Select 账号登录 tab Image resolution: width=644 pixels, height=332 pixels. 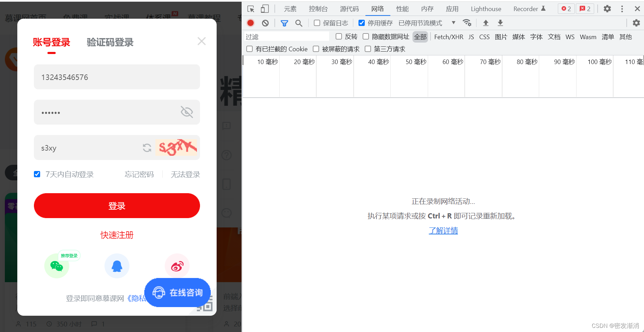pyautogui.click(x=52, y=42)
